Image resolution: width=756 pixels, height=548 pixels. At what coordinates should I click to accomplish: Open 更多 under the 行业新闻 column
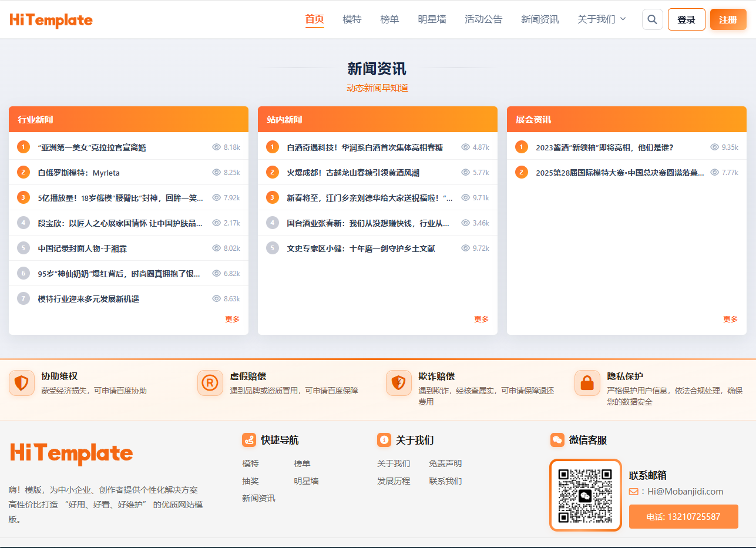[x=232, y=319]
